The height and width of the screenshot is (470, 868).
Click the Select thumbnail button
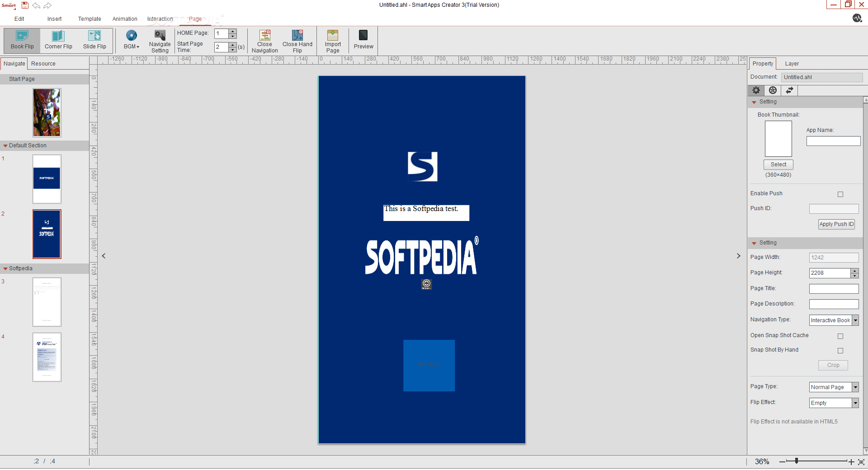[778, 164]
